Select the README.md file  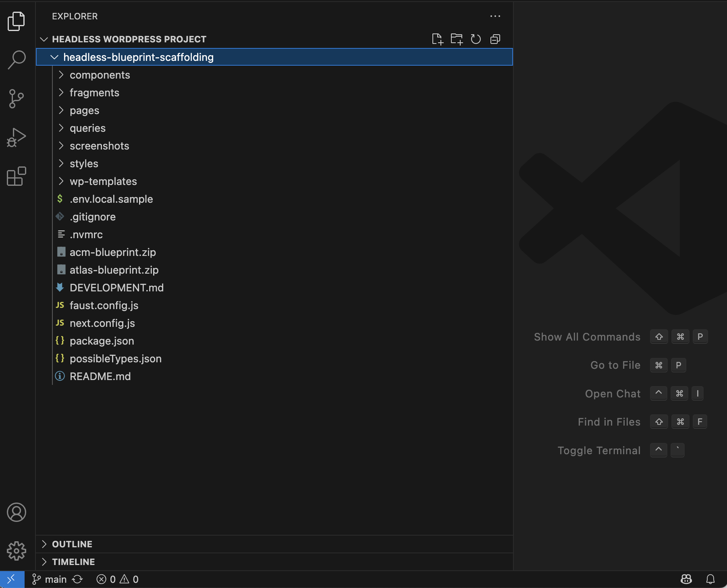pos(100,376)
